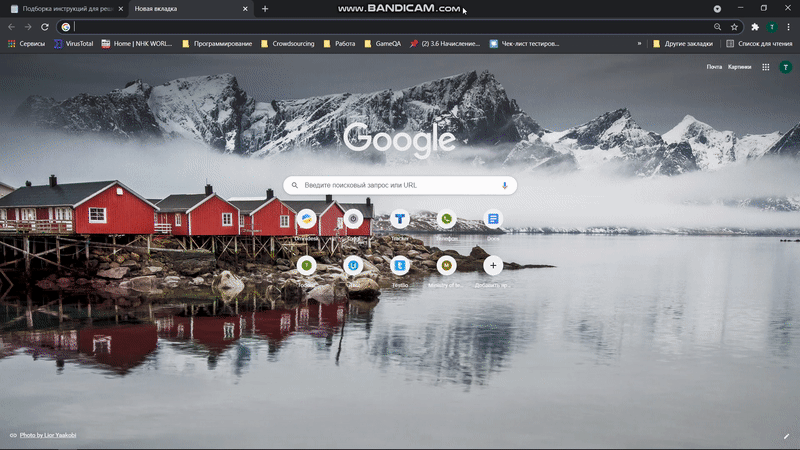Image resolution: width=800 pixels, height=450 pixels.
Task: Open the Chrome profile avatar in toolbar
Action: point(772,27)
